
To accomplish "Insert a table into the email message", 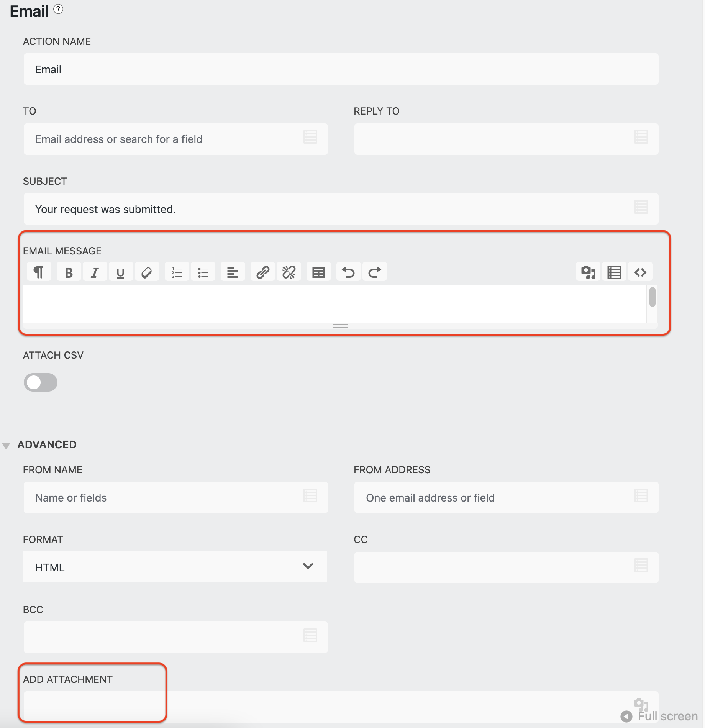I will [318, 271].
